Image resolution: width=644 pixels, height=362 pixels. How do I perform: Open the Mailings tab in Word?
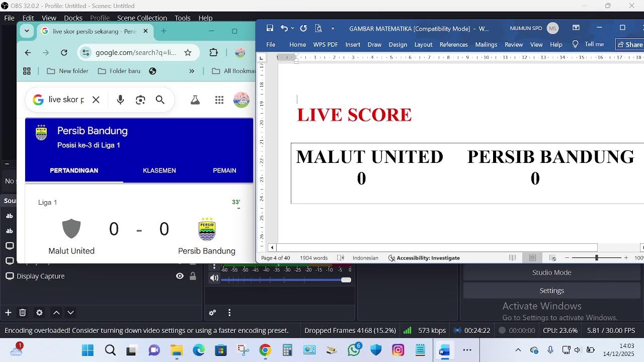486,44
